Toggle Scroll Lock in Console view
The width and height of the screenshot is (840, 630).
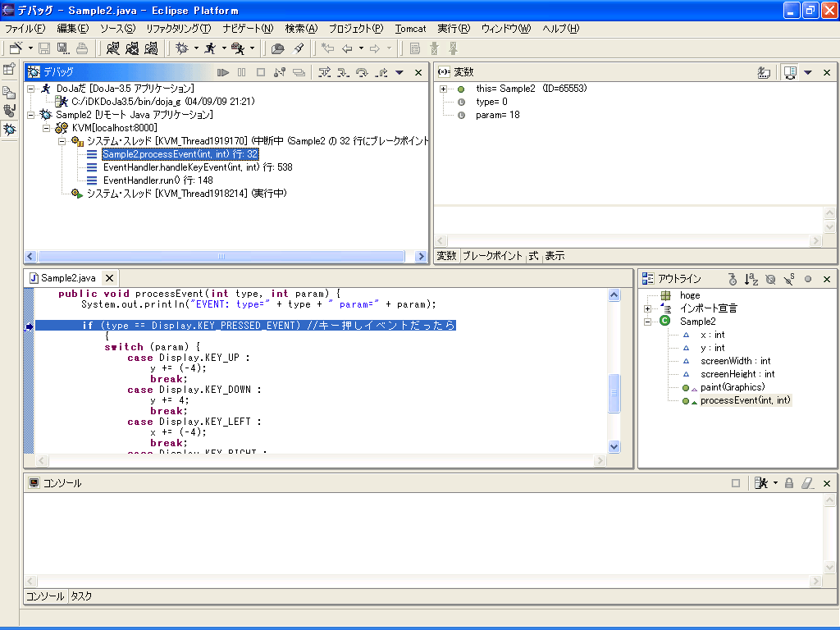point(789,483)
